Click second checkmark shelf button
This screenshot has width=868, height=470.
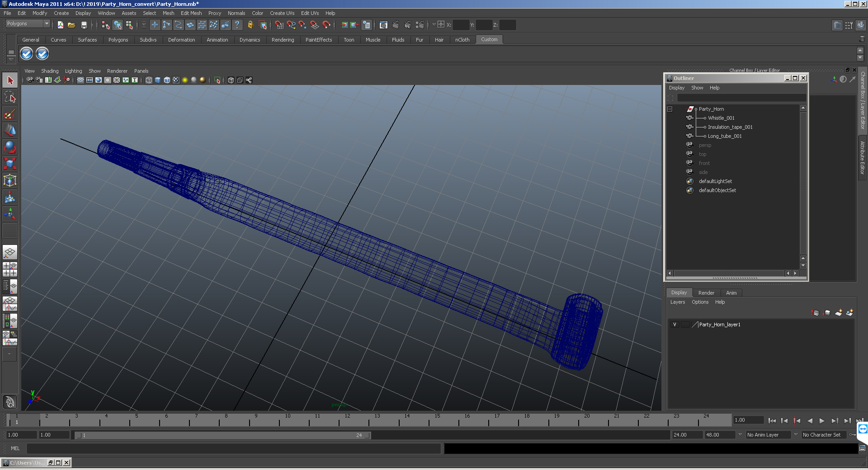42,54
